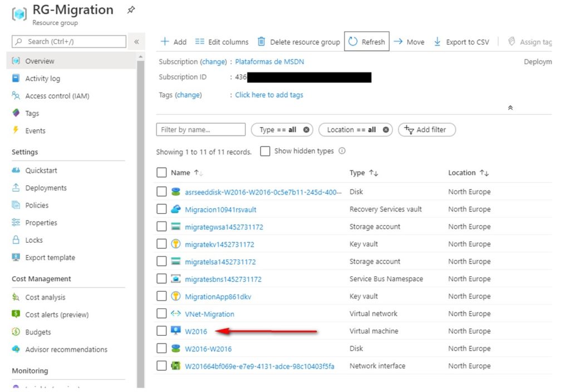Click Delete resource group
The width and height of the screenshot is (570, 392).
click(x=299, y=42)
